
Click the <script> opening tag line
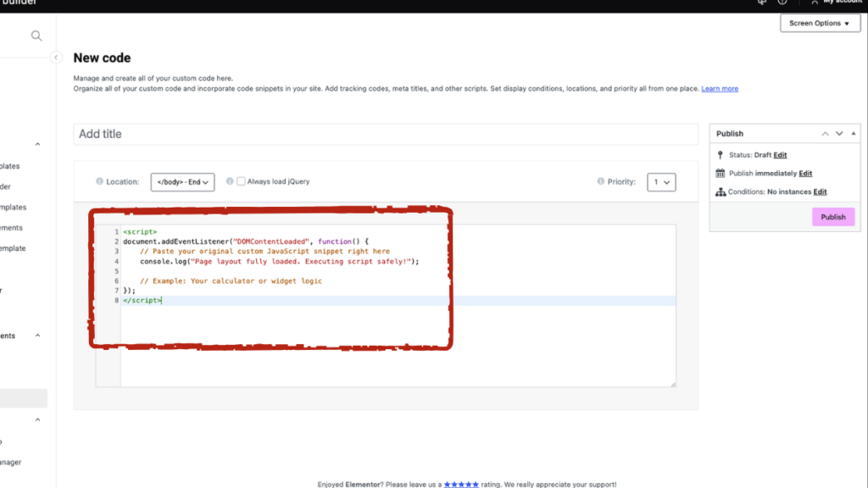[140, 232]
